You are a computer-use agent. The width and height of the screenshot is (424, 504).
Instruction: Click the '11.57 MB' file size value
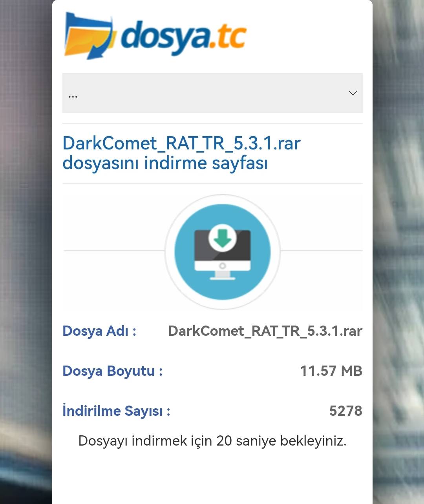[x=331, y=371]
